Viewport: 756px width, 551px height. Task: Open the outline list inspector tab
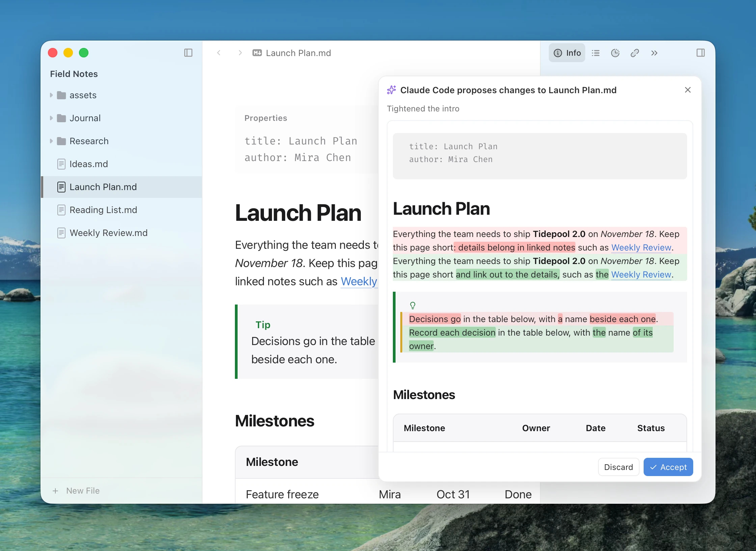pyautogui.click(x=596, y=53)
